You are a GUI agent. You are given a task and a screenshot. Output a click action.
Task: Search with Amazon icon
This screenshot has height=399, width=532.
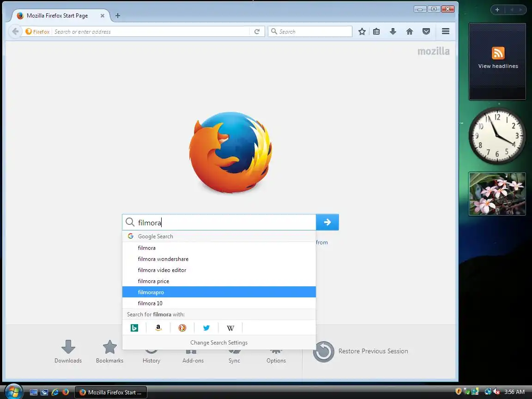click(158, 328)
